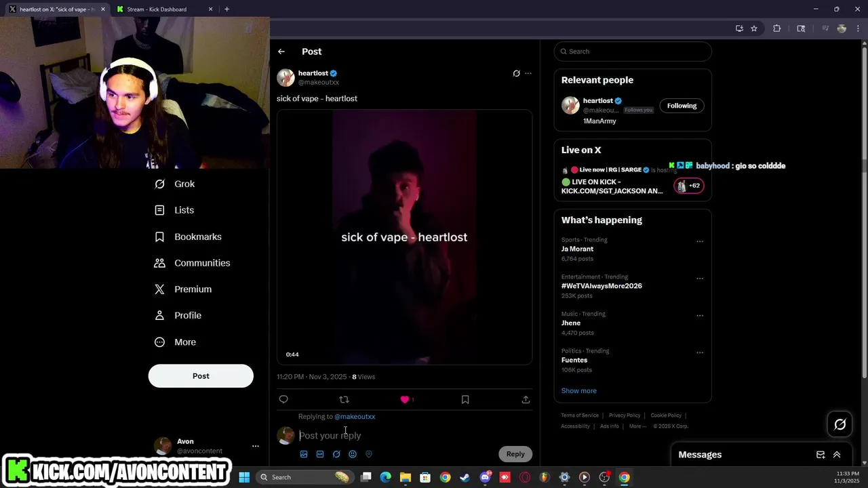Open the Terms of Service link
The width and height of the screenshot is (868, 488).
tap(580, 415)
